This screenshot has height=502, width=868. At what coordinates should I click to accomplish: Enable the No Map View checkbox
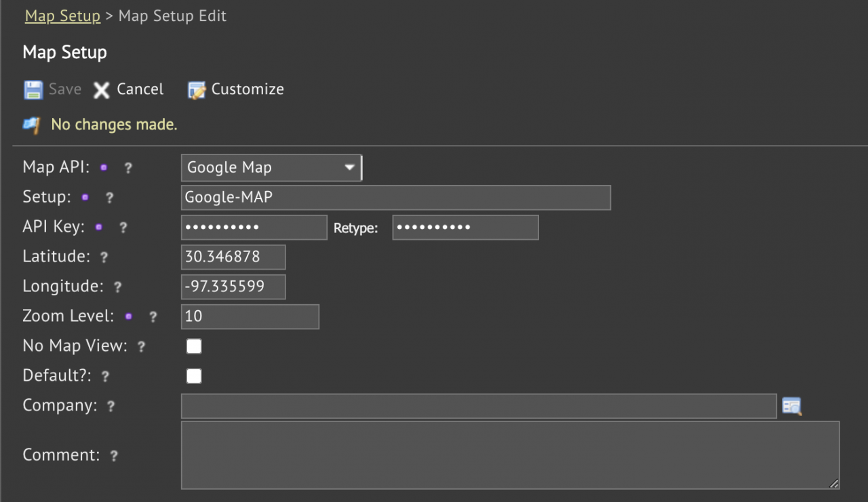click(194, 347)
